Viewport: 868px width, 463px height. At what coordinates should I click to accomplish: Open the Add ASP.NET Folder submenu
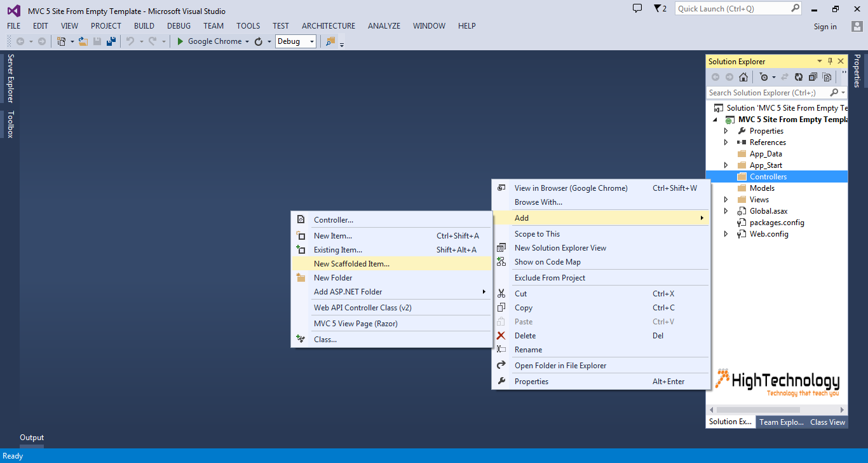tap(391, 292)
